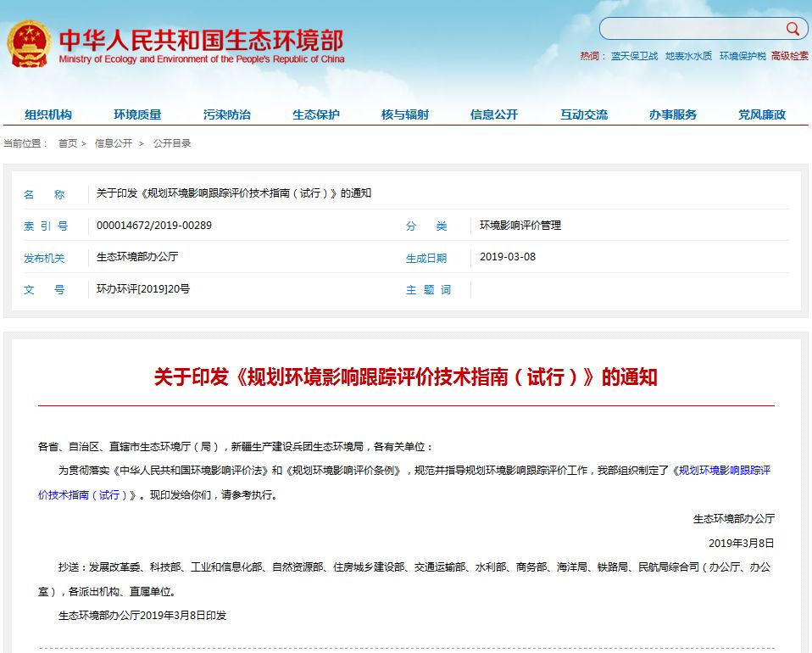Open the 核与辐射 navigation menu
The height and width of the screenshot is (653, 812).
click(x=405, y=114)
